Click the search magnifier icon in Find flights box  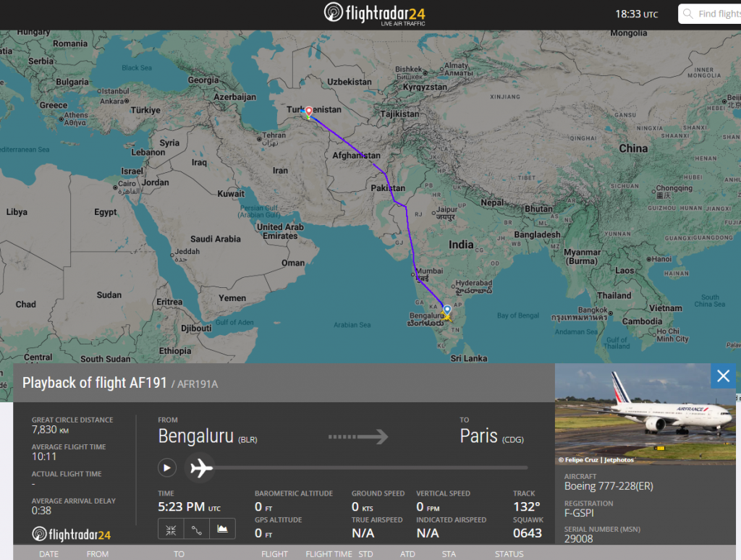coord(687,14)
